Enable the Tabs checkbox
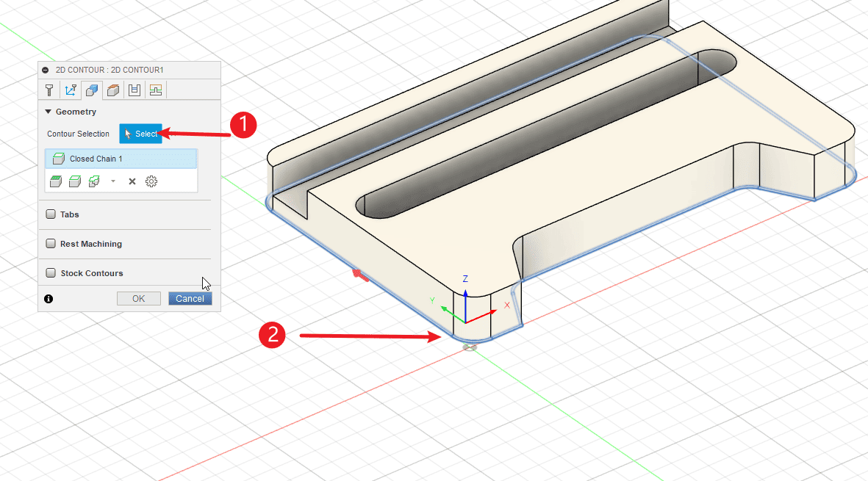Viewport: 868px width, 481px height. click(51, 214)
